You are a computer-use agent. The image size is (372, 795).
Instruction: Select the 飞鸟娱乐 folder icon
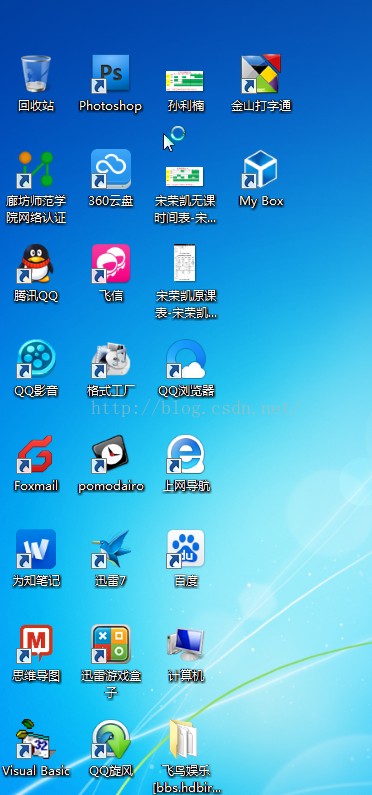tap(183, 739)
